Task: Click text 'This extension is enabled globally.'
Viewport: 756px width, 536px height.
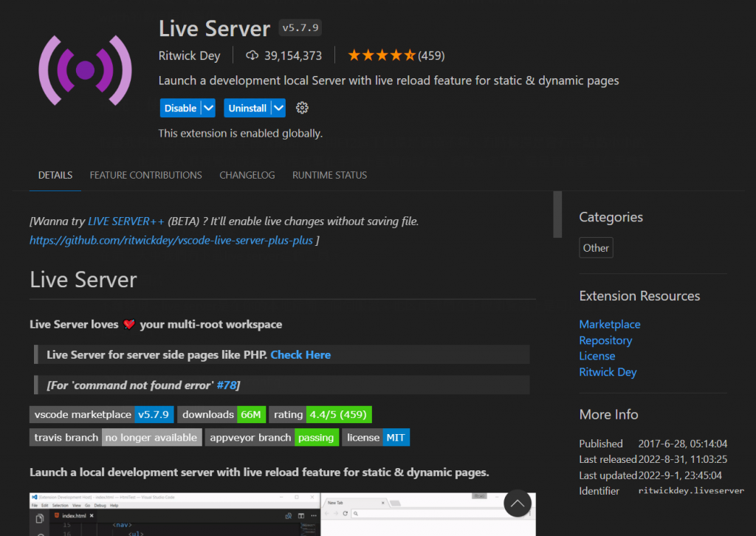Action: (241, 134)
